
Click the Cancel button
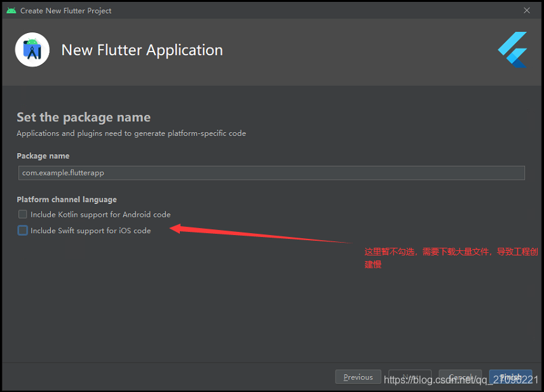coord(460,377)
